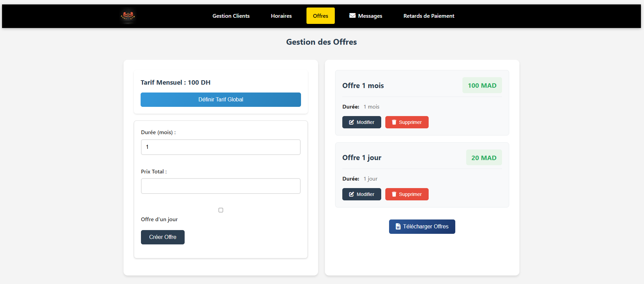Click Durée value 1 mois

click(371, 107)
